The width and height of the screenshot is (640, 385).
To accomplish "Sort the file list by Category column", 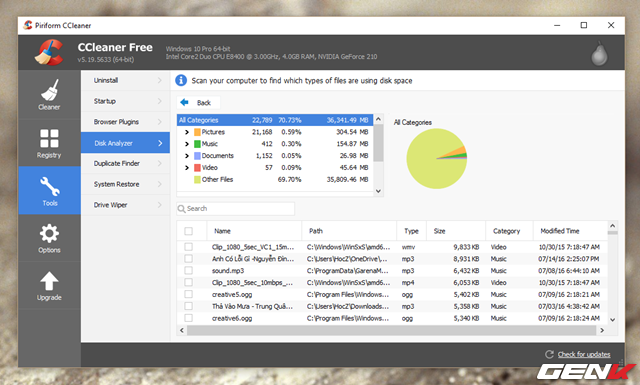I will 509,231.
